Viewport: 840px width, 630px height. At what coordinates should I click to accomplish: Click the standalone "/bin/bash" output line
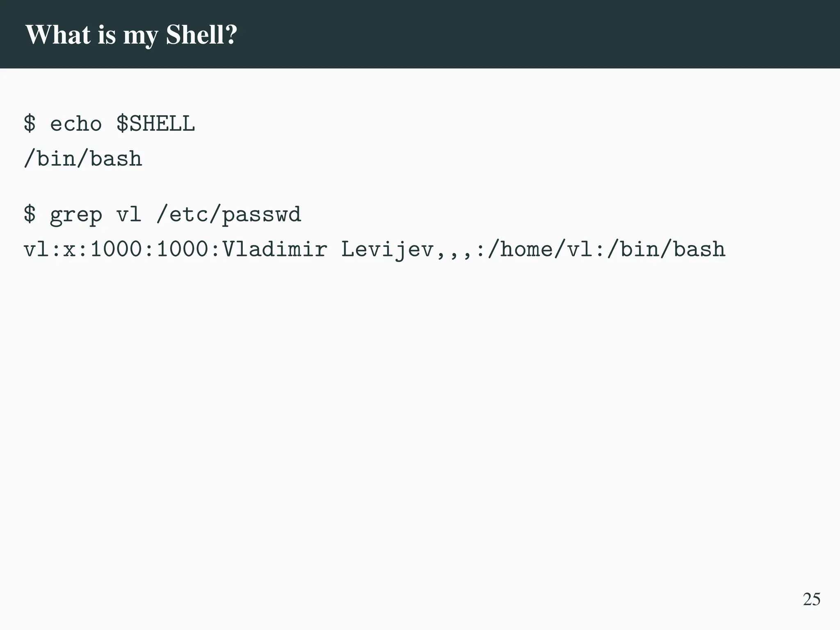point(83,159)
